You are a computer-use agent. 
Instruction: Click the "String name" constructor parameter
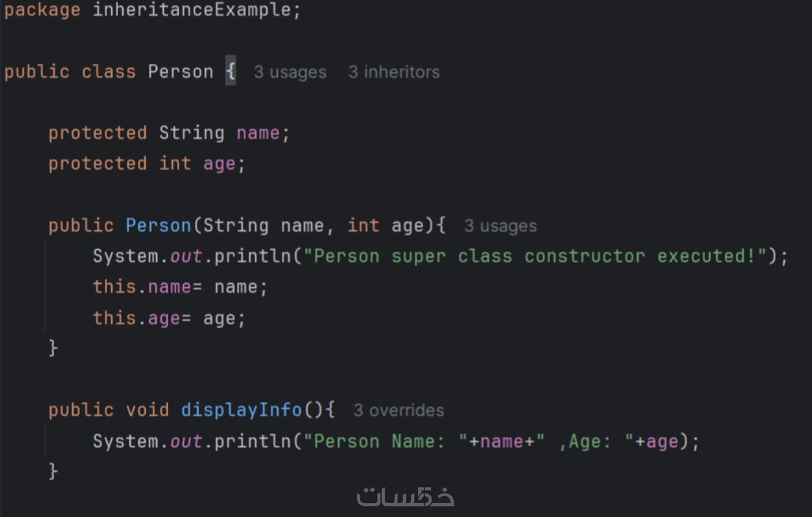pos(263,226)
